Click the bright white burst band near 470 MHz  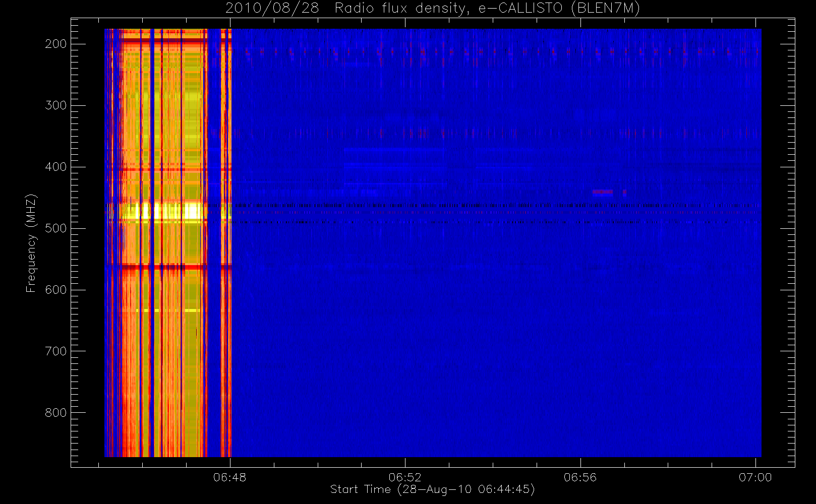click(164, 211)
